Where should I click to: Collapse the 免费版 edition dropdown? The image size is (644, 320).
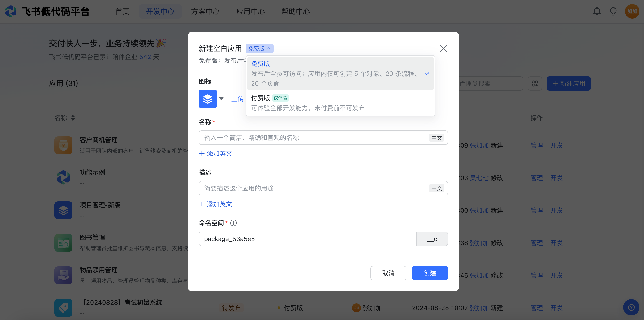[259, 49]
